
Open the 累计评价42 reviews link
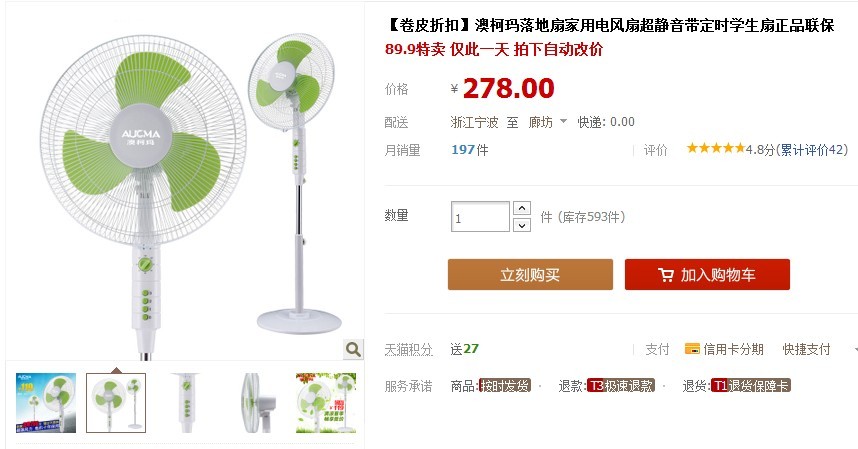click(x=813, y=150)
